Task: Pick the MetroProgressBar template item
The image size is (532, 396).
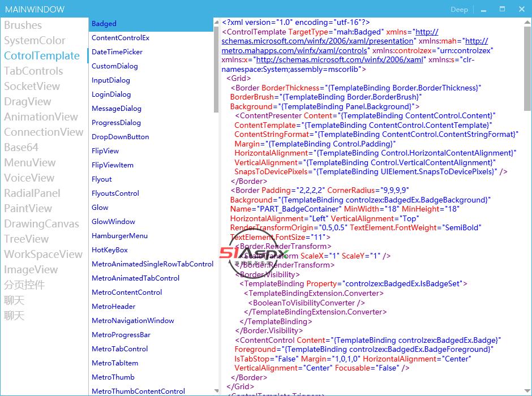Action: tap(121, 335)
